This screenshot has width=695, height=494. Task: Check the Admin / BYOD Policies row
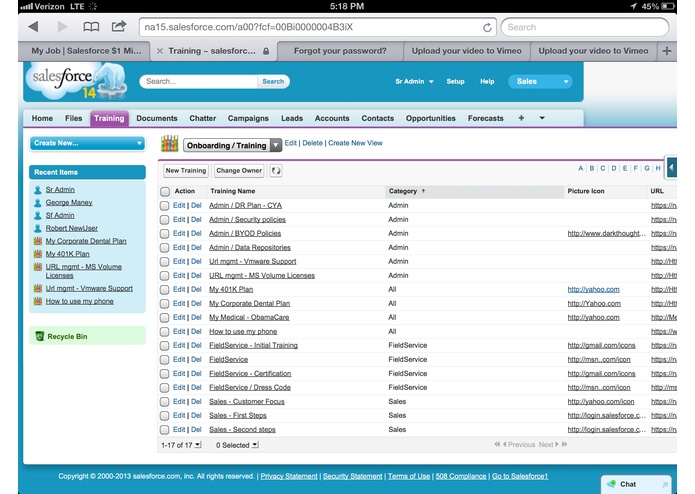click(164, 233)
